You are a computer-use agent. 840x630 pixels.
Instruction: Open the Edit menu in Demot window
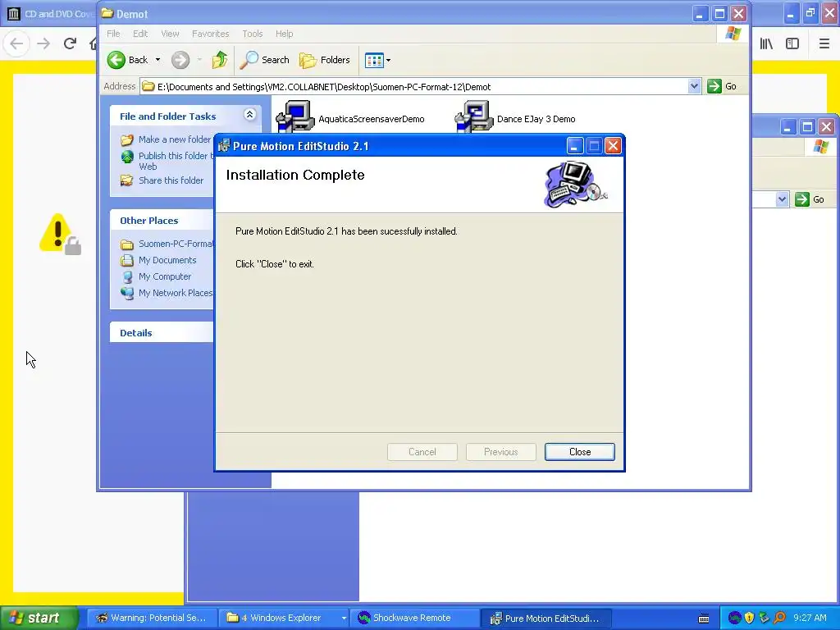click(x=140, y=34)
